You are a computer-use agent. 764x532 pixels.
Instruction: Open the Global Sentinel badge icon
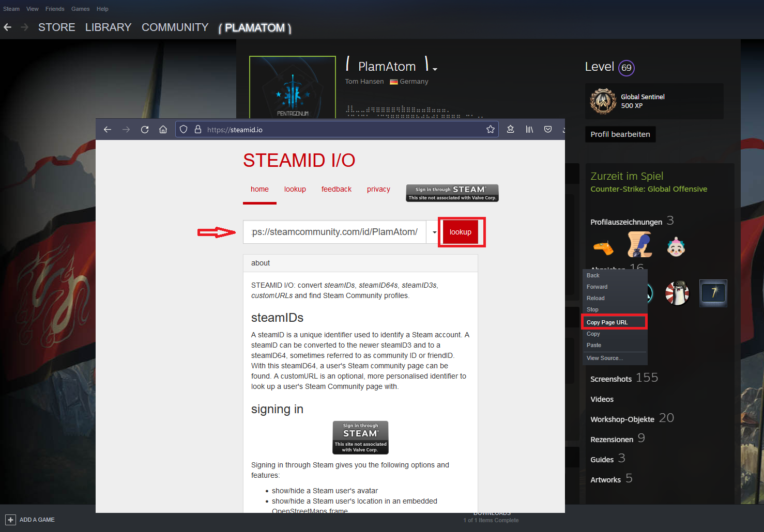(x=603, y=101)
